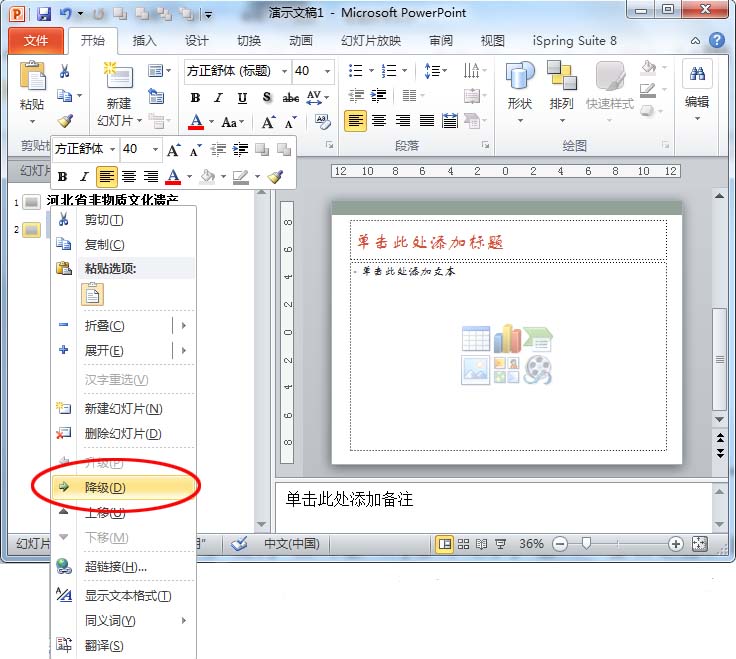Click the Text Shadow button in ribbon
Screen dimensions: 736x659
click(x=267, y=98)
